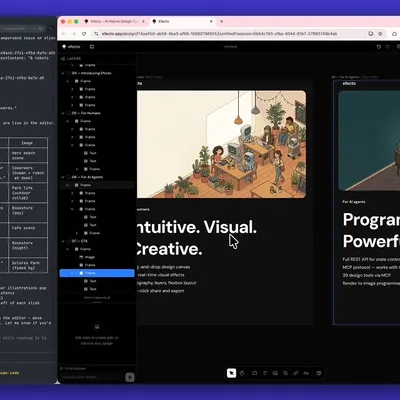Go back in the browser
400x400 pixels.
click(x=64, y=34)
